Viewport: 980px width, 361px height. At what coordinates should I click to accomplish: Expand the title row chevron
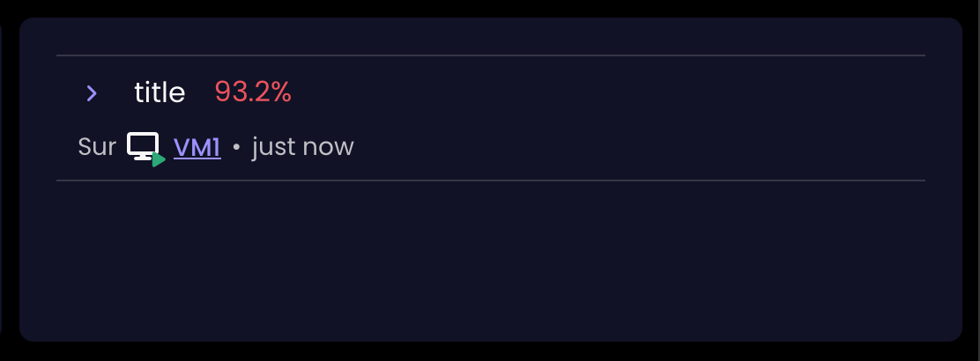[x=92, y=93]
